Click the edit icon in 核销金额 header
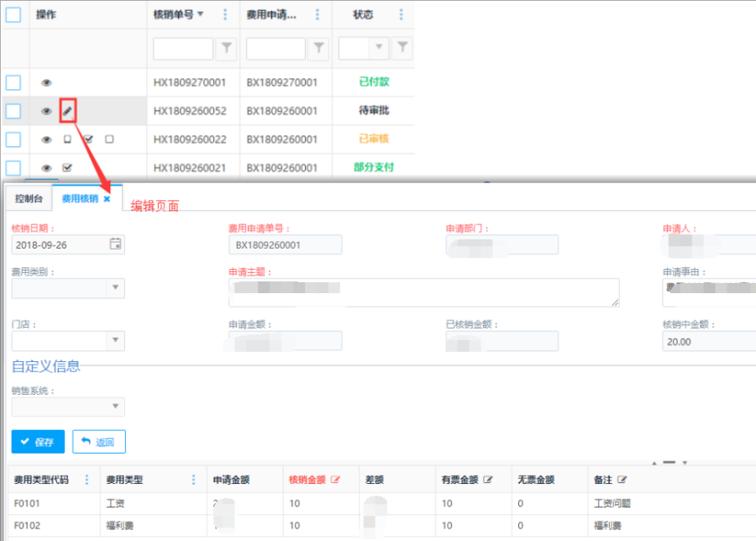This screenshot has width=756, height=541. 336,480
